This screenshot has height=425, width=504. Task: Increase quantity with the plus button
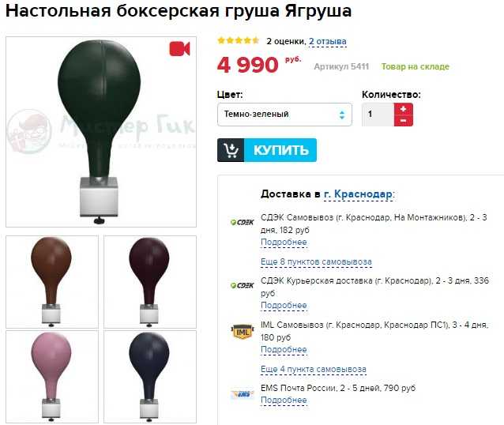[404, 109]
